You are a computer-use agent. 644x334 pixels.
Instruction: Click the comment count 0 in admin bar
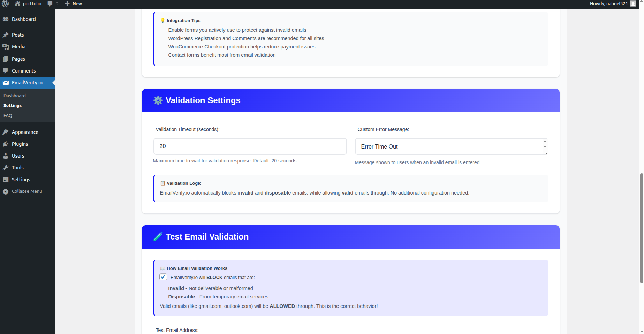click(57, 4)
